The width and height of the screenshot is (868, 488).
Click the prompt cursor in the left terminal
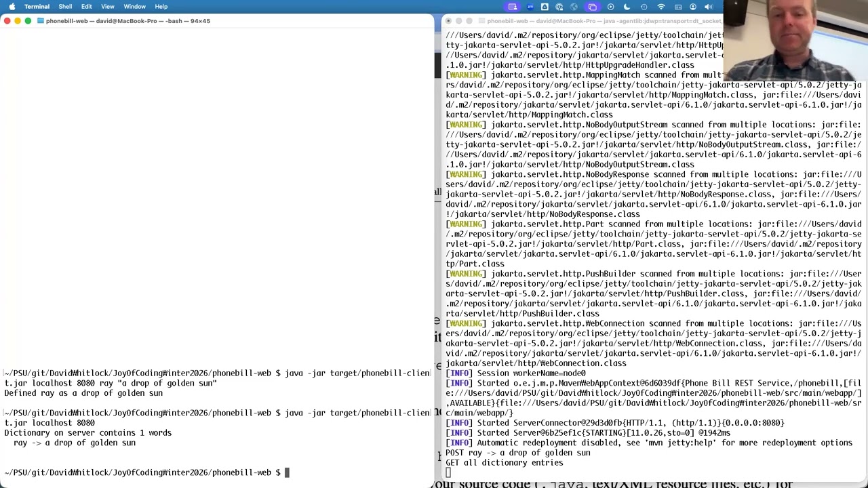coord(287,472)
